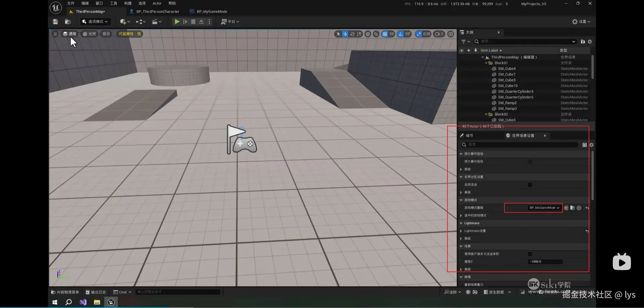Click the 摧毁Z value field -1000.0
Screen dimensions: 644x308
point(545,262)
